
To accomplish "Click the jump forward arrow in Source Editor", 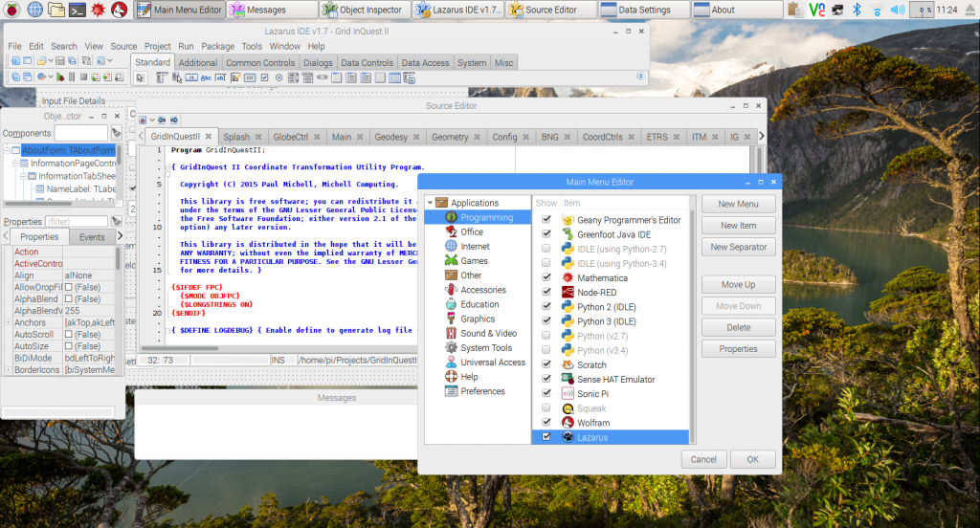I will 174,120.
